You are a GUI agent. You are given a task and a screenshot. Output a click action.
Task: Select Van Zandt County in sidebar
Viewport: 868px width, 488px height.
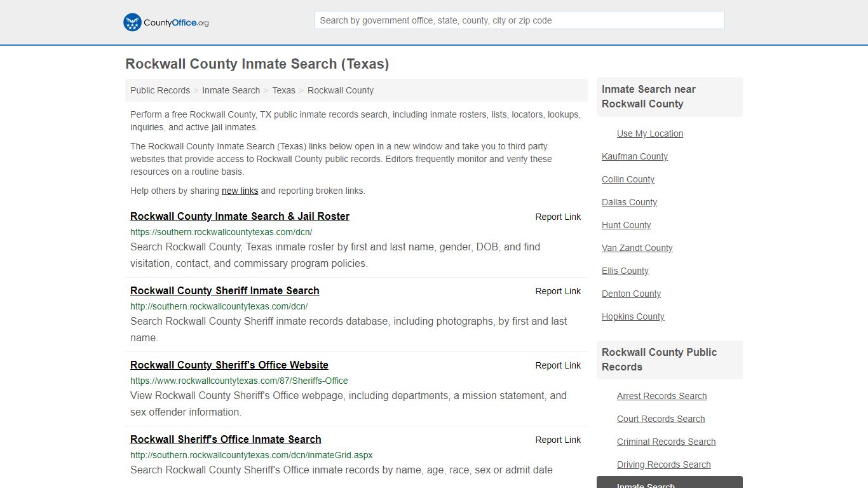(637, 248)
